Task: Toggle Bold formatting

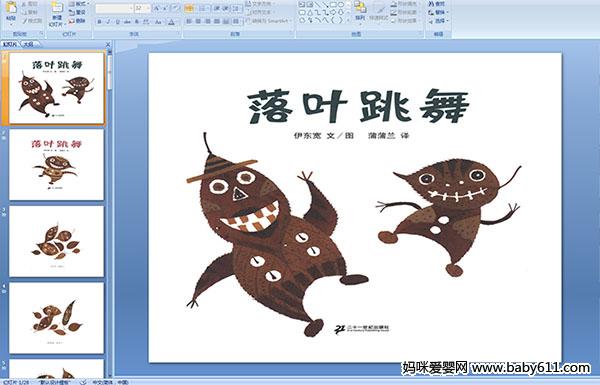Action: click(99, 22)
